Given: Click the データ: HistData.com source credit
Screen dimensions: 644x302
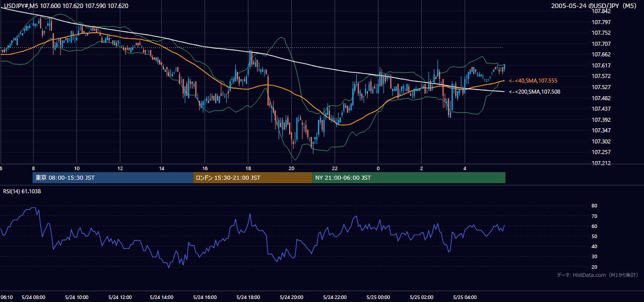Looking at the screenshot, I should point(598,275).
